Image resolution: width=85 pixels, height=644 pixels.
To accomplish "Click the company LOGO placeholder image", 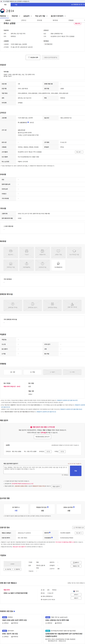I will [12, 564].
